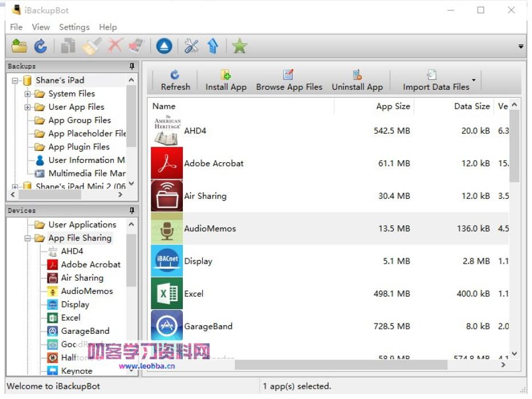Click the blue eject circle toolbar icon

[x=164, y=46]
